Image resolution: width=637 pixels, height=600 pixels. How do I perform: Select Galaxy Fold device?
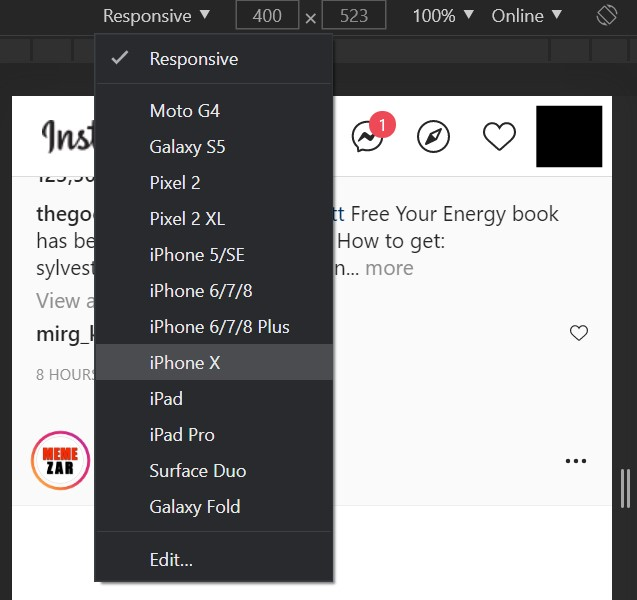click(214, 507)
